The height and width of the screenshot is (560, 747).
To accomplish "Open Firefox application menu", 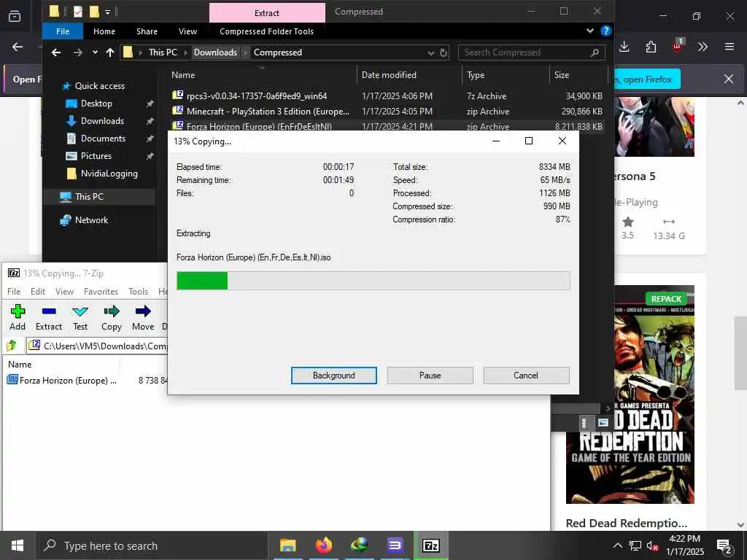I will [729, 47].
